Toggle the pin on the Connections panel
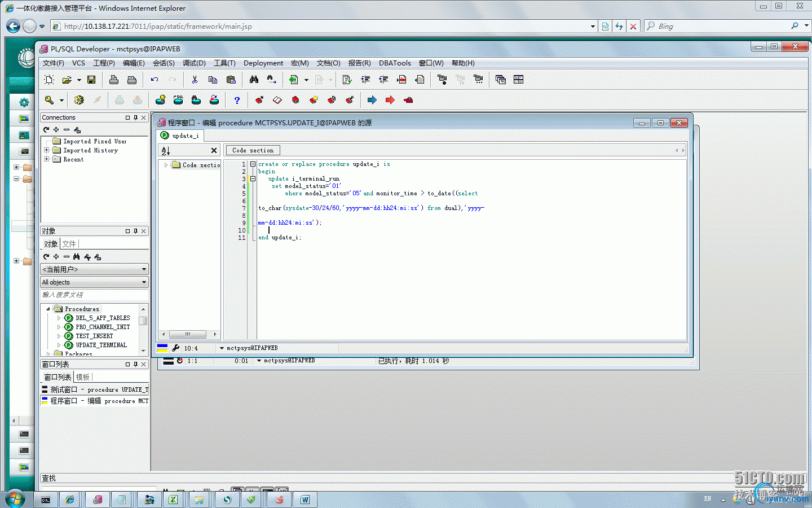The width and height of the screenshot is (812, 508). coord(135,117)
